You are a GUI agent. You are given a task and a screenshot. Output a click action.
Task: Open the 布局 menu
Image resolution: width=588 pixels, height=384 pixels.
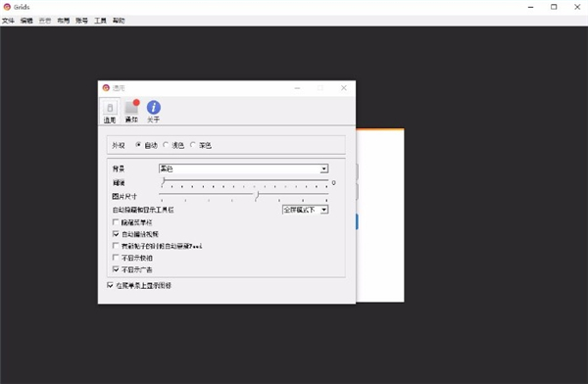click(63, 21)
